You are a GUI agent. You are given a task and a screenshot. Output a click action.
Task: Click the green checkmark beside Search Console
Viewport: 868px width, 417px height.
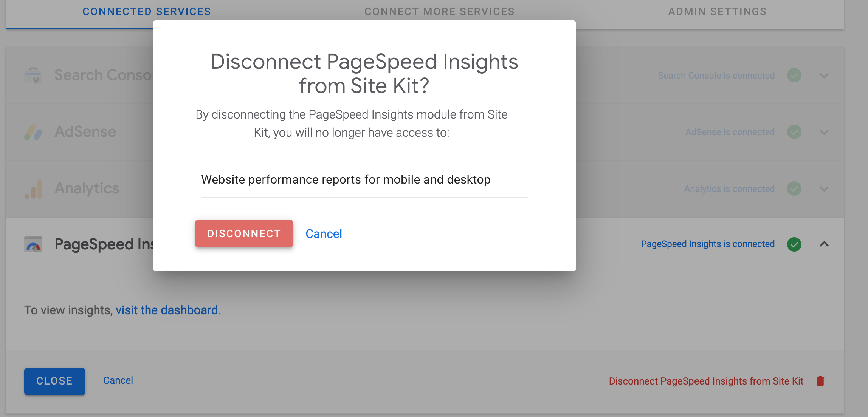(x=795, y=75)
